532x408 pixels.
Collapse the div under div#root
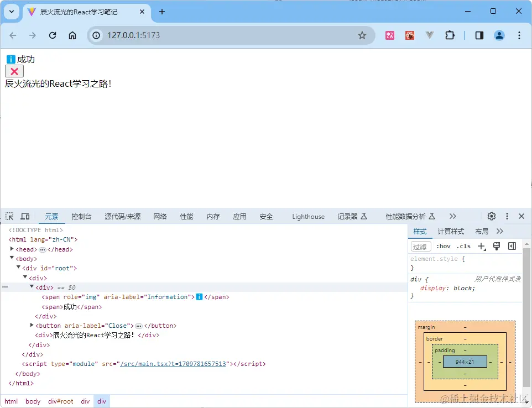pos(25,278)
